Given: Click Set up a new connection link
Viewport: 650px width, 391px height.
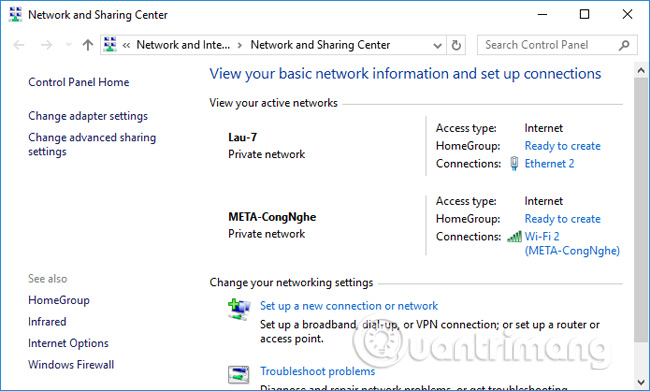Looking at the screenshot, I should pyautogui.click(x=349, y=306).
